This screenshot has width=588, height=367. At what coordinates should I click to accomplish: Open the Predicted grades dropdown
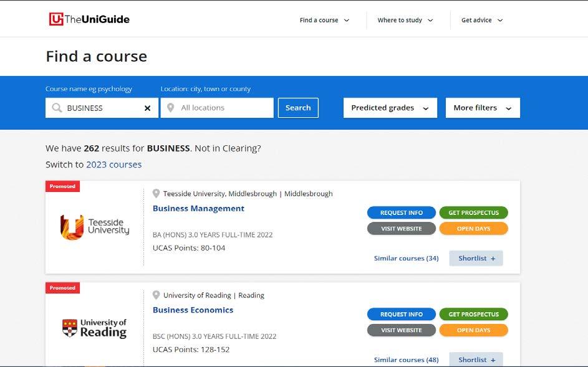tap(390, 108)
